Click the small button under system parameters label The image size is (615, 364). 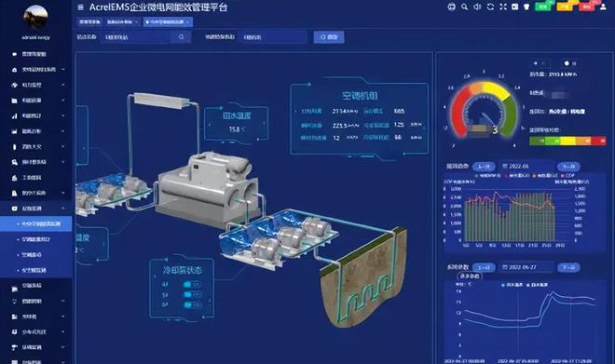coord(470,276)
